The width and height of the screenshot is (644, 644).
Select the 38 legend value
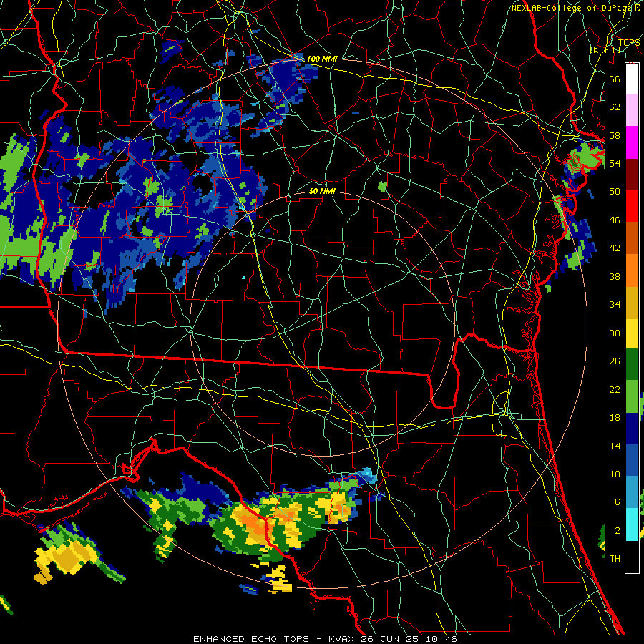click(615, 276)
